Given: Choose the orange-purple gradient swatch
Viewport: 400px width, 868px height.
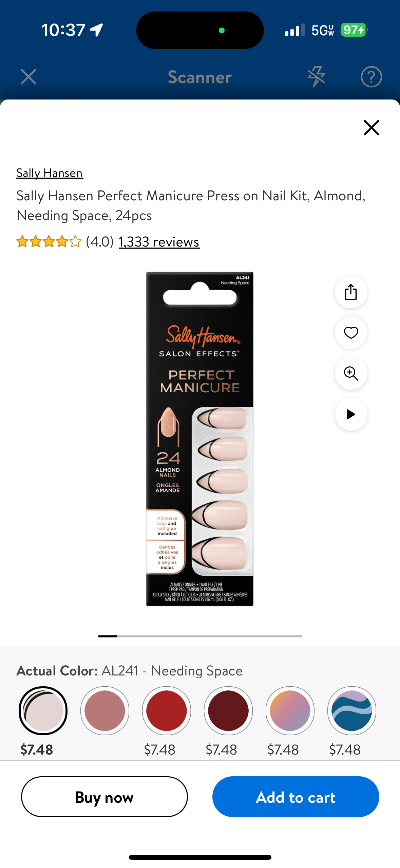Looking at the screenshot, I should (290, 711).
